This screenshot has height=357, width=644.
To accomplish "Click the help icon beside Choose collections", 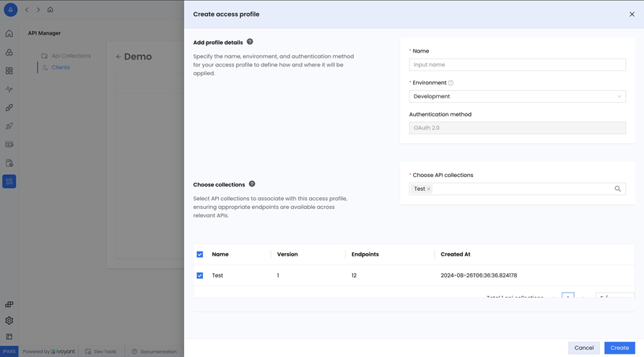I will (x=252, y=184).
